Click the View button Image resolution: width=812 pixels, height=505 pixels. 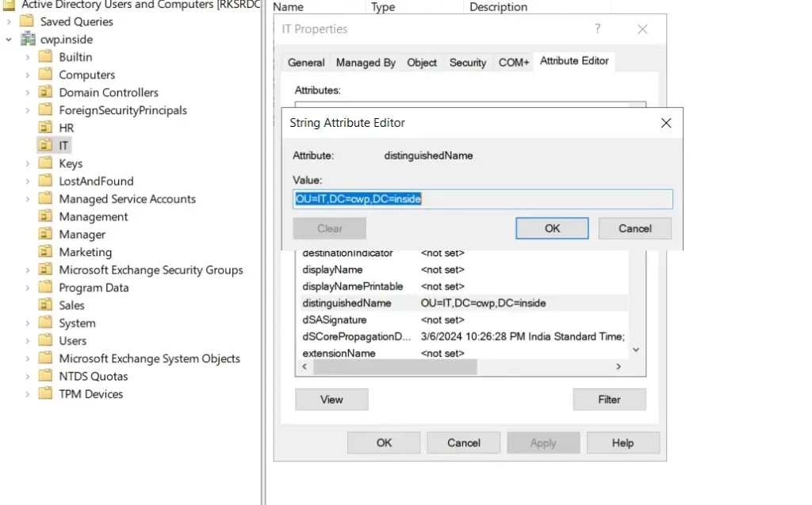pyautogui.click(x=331, y=400)
